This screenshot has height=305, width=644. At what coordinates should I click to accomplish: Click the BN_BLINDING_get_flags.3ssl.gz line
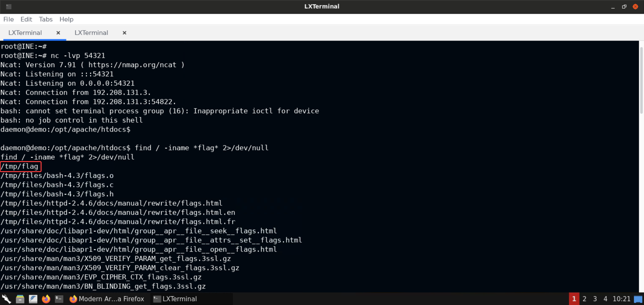pos(103,286)
